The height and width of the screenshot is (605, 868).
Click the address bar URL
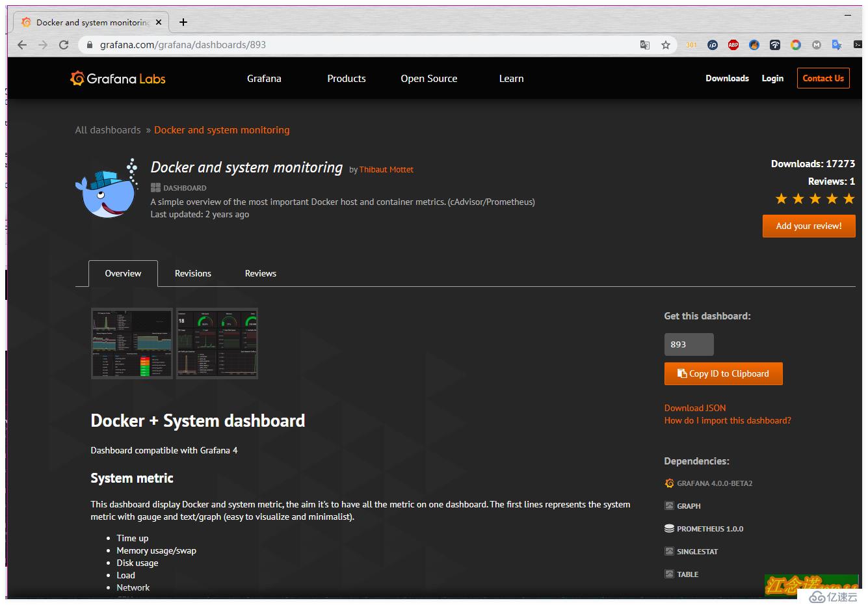183,45
